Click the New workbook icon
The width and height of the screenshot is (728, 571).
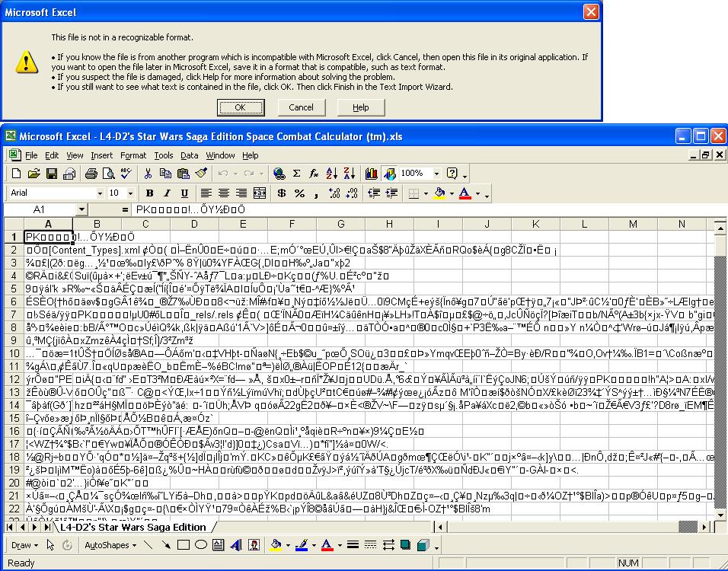16,174
